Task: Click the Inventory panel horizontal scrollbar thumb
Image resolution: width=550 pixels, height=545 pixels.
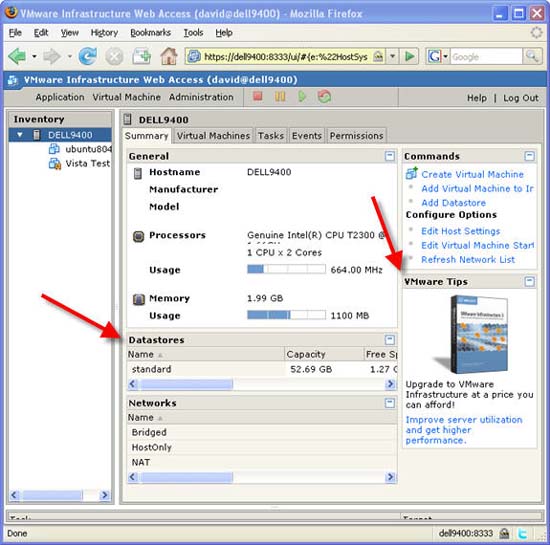Action: click(53, 495)
